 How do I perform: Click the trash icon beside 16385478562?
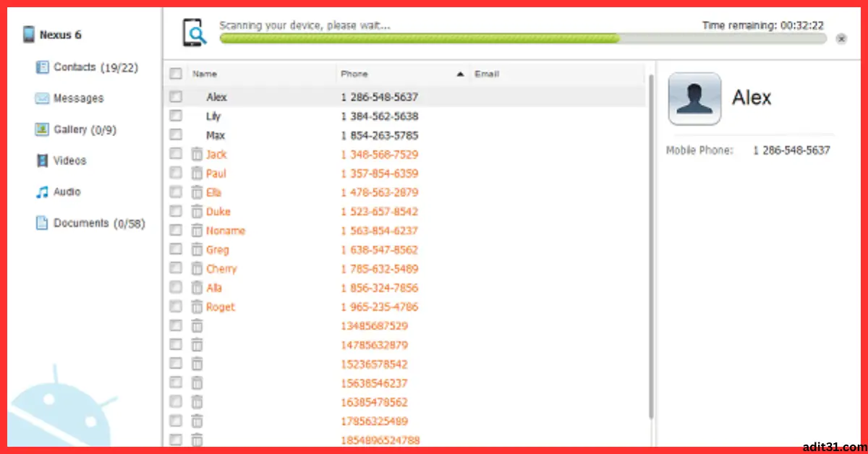(197, 402)
